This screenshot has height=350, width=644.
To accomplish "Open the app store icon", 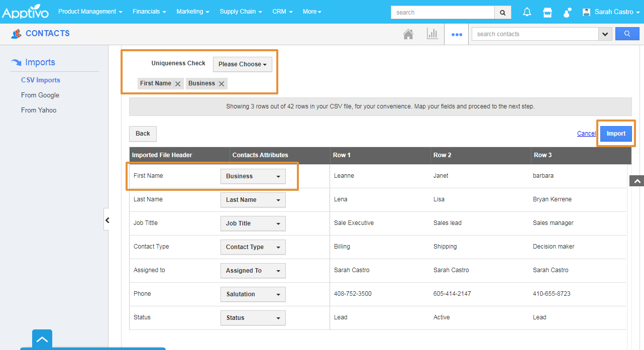I will pos(548,13).
